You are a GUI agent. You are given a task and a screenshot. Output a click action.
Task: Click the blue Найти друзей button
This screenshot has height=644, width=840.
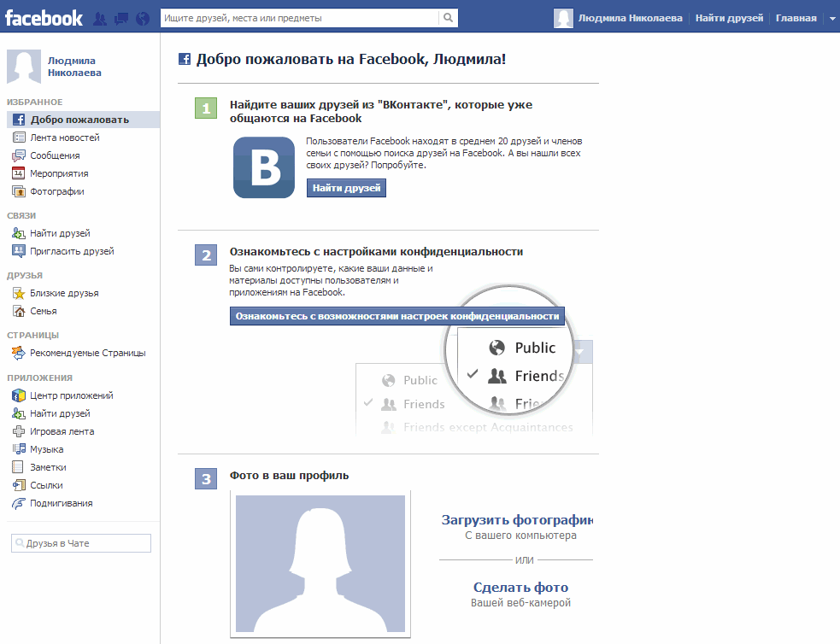point(346,188)
